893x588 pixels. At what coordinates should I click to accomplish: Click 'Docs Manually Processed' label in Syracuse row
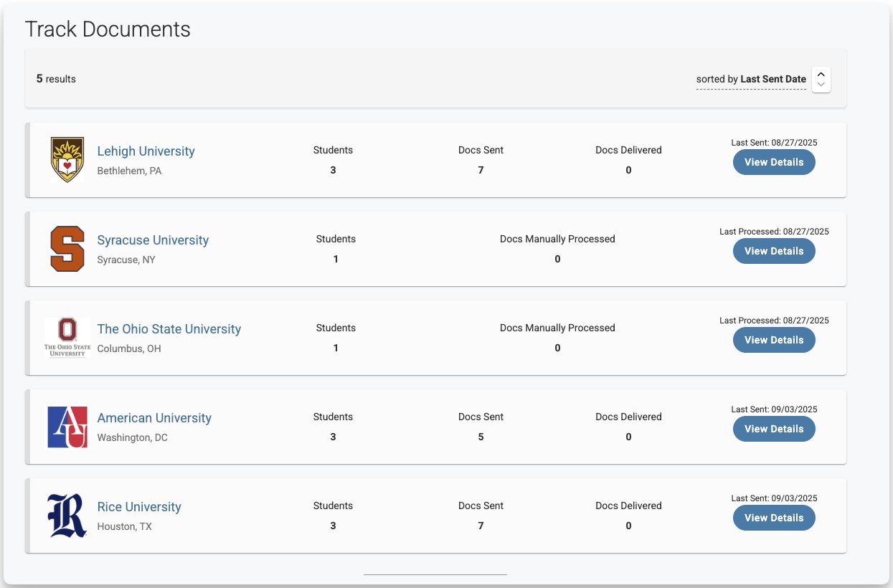pos(557,239)
